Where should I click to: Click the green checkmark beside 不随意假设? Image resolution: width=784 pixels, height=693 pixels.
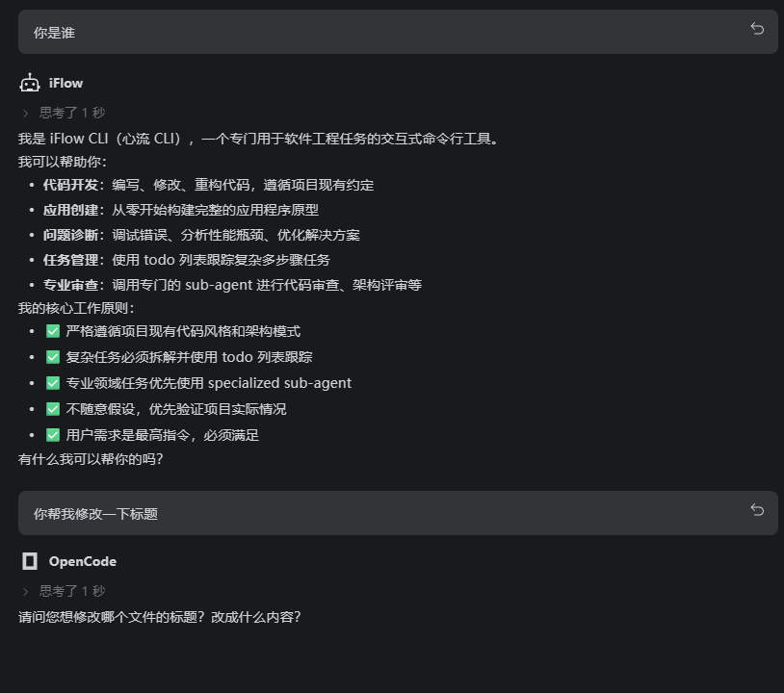click(x=53, y=409)
